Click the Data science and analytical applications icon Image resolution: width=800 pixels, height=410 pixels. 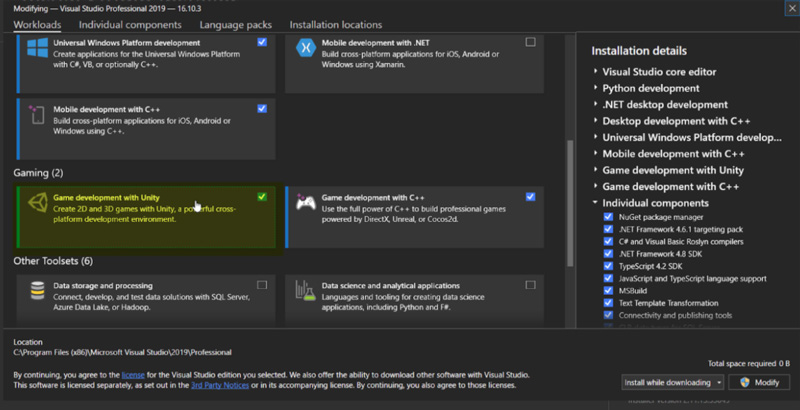[307, 291]
